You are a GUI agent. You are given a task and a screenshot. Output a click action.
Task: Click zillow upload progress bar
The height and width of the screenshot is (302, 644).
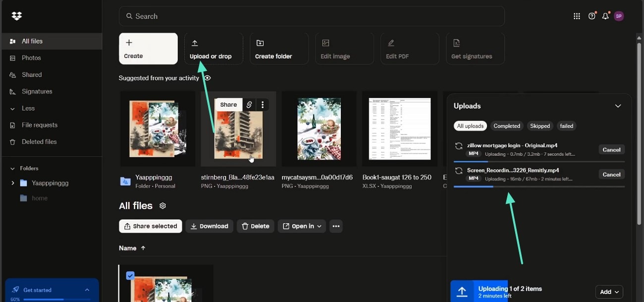pyautogui.click(x=539, y=162)
